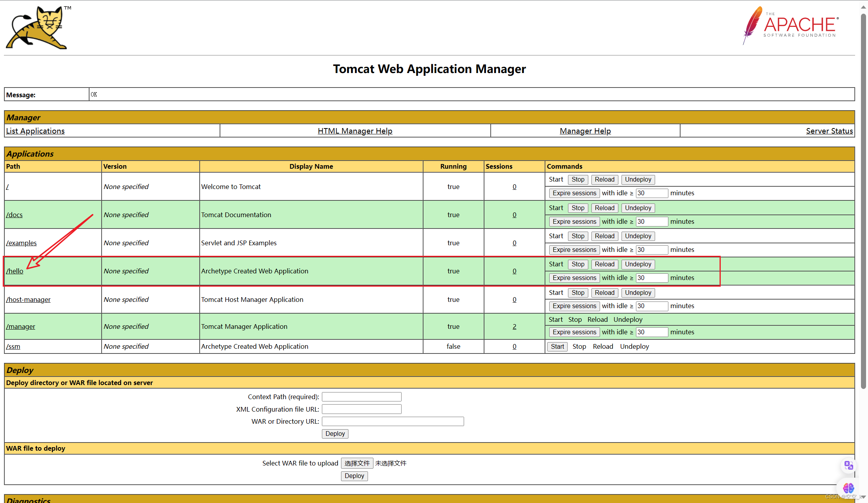Click the Reload button for /examples
Viewport: 868px width, 503px height.
point(604,235)
